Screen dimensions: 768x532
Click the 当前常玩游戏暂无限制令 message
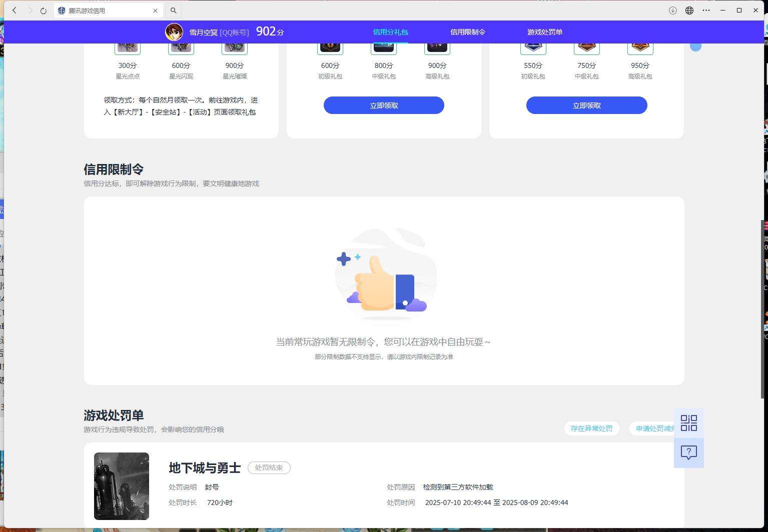point(383,342)
